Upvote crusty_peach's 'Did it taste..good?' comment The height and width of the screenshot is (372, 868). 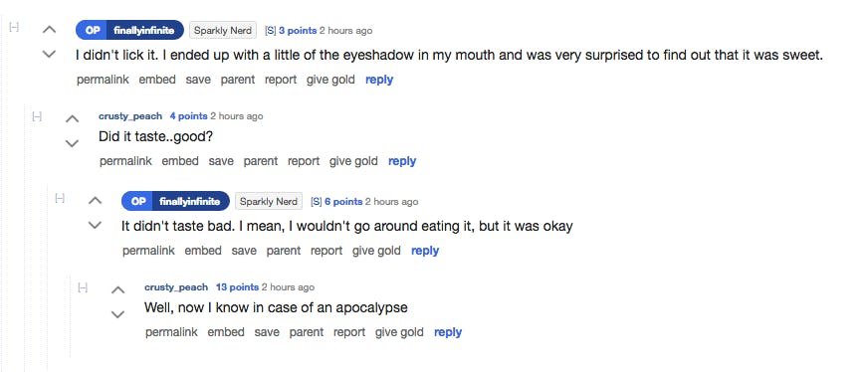tap(72, 118)
